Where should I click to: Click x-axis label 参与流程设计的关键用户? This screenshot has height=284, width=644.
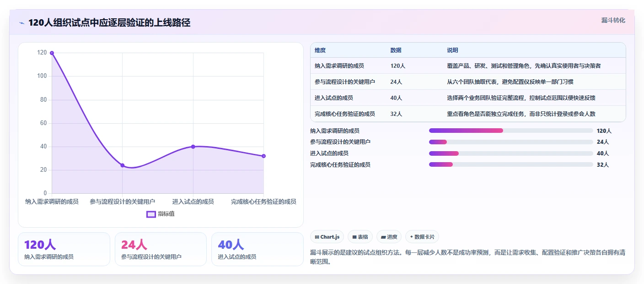tap(122, 202)
